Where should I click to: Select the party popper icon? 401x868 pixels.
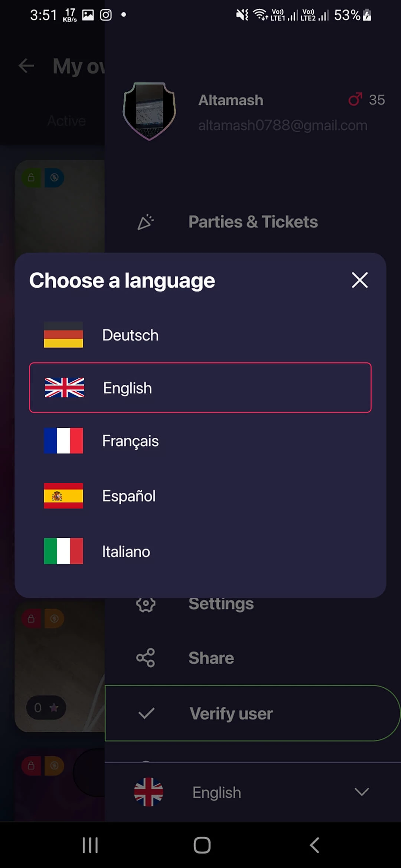(146, 221)
